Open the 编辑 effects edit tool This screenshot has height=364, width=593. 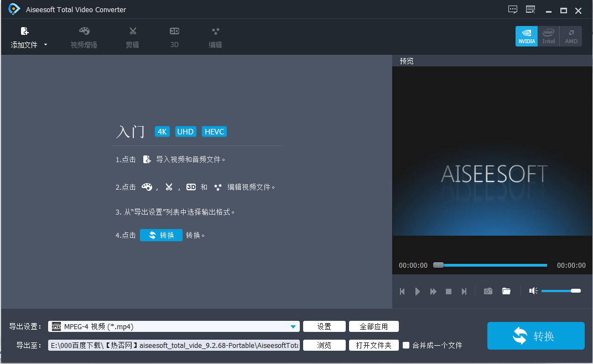(215, 38)
